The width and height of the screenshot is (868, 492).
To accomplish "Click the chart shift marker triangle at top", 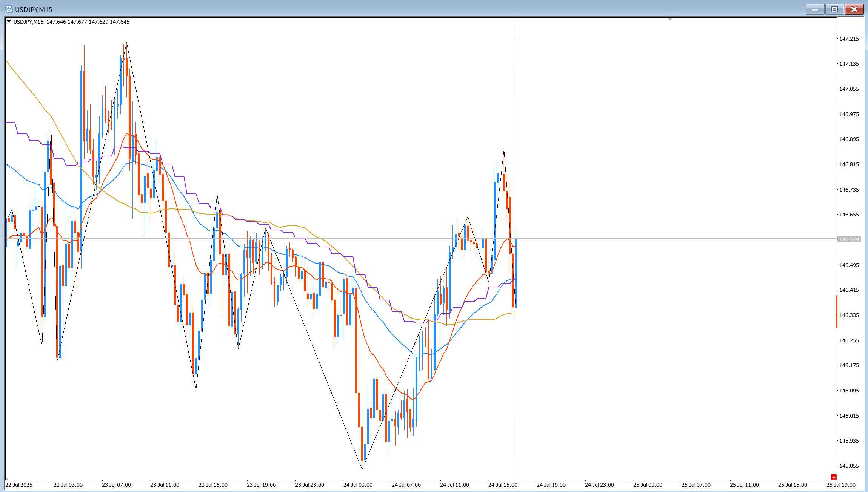I will click(670, 19).
